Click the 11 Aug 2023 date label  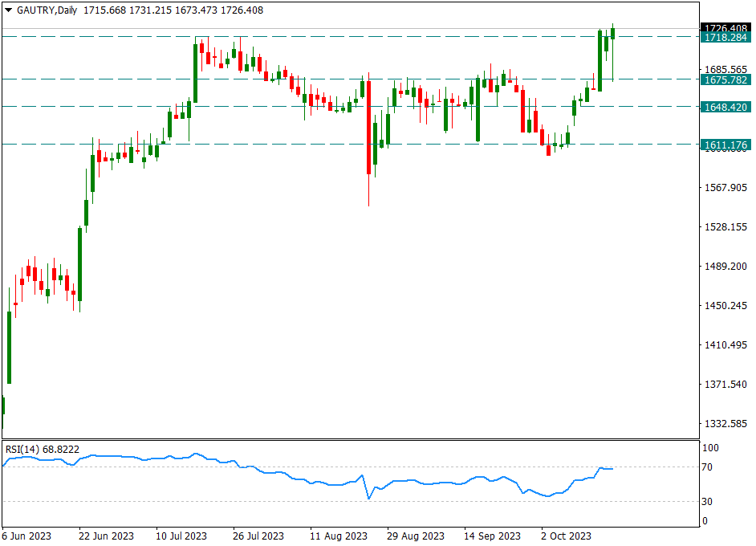pos(339,536)
